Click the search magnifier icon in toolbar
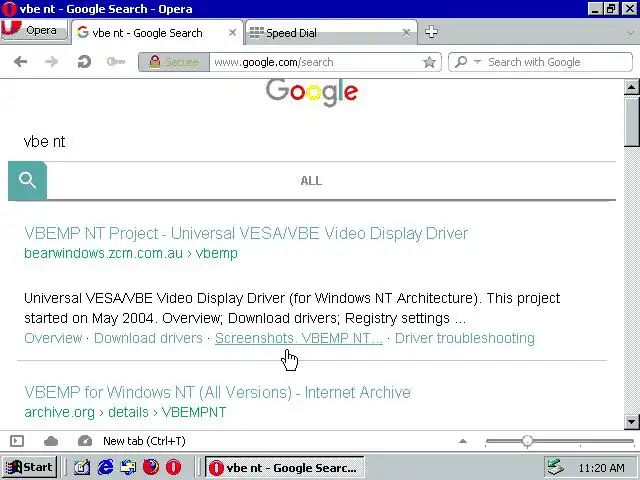 point(461,62)
